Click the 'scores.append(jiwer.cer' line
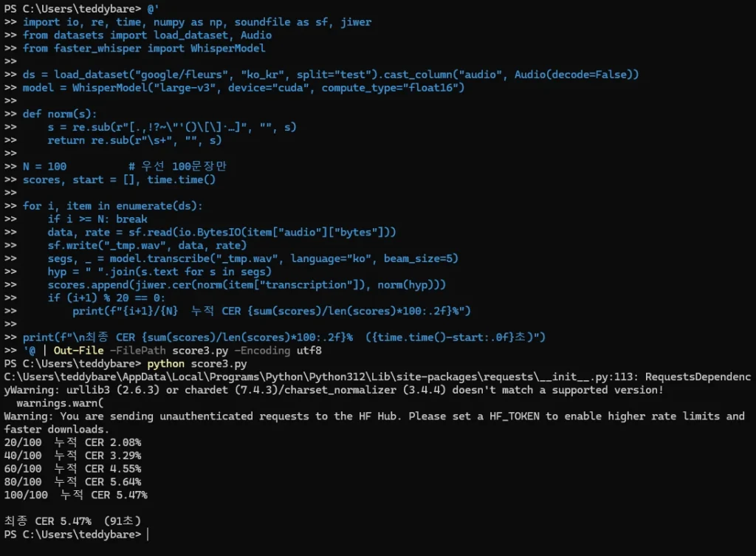The width and height of the screenshot is (756, 556). pos(247,284)
